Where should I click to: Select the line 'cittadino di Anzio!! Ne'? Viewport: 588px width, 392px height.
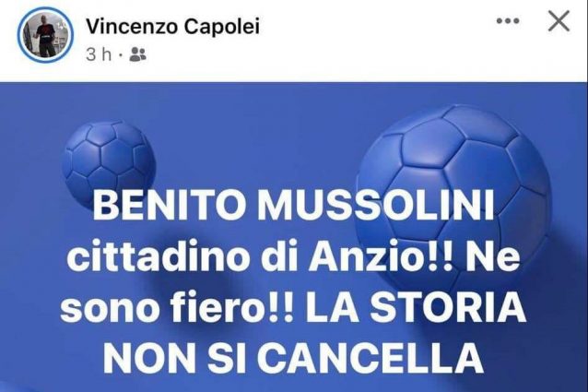point(294,257)
